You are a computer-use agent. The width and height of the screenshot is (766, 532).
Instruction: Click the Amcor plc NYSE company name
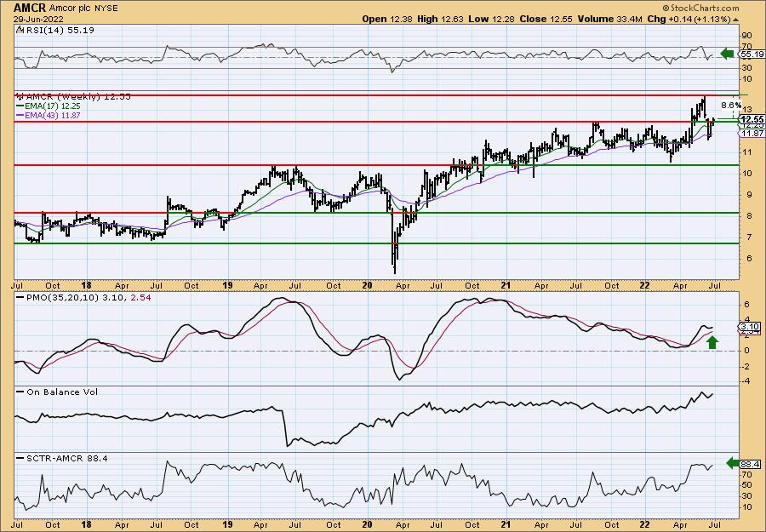tap(83, 9)
